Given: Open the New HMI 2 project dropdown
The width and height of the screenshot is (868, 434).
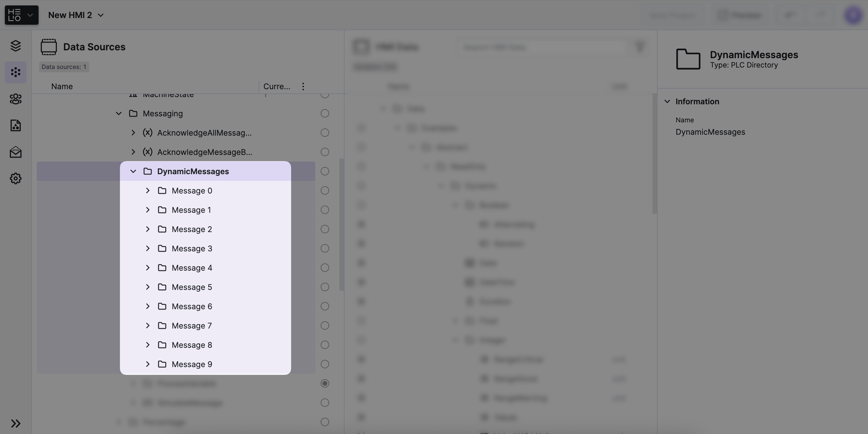Looking at the screenshot, I should point(76,15).
